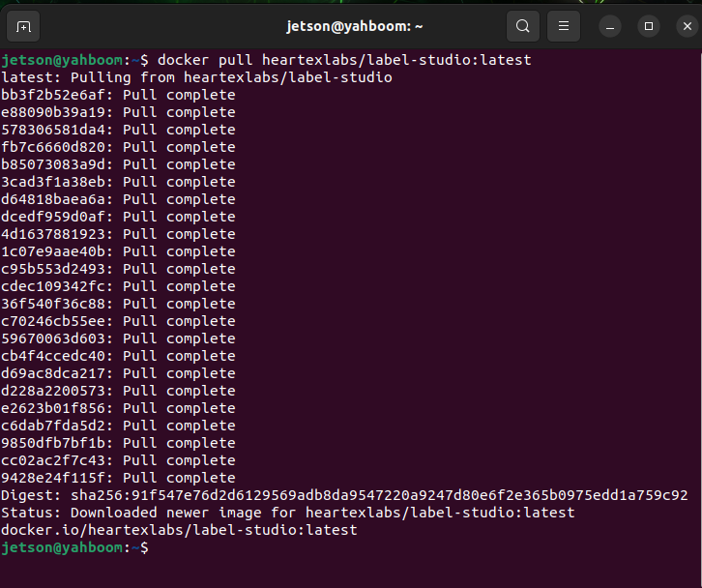This screenshot has height=588, width=702.
Task: Click the fb7c6660d820 layer line
Action: [118, 147]
